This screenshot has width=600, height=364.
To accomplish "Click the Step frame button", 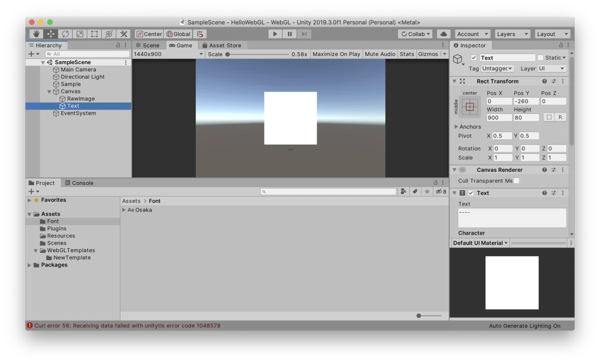I will pyautogui.click(x=304, y=34).
